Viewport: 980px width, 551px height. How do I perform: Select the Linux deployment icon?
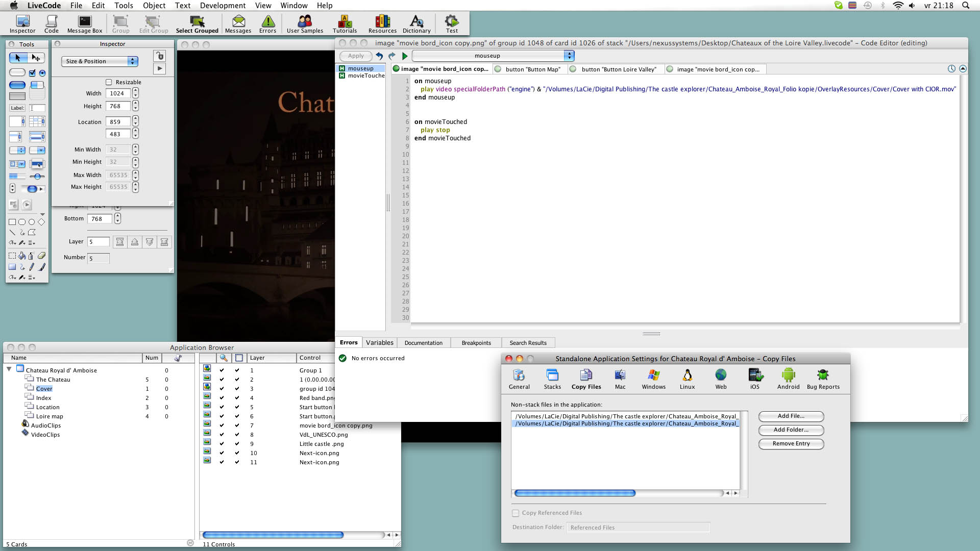pyautogui.click(x=687, y=379)
